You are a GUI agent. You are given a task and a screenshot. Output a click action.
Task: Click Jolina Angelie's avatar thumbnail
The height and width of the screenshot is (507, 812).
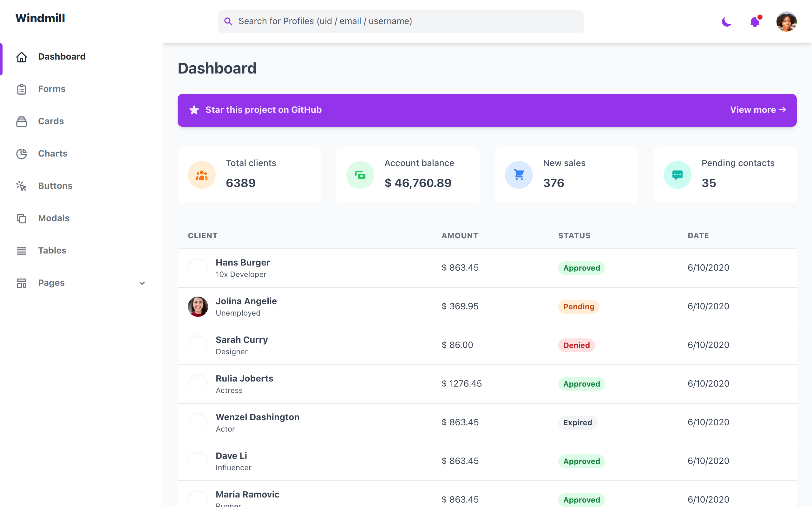tap(198, 306)
